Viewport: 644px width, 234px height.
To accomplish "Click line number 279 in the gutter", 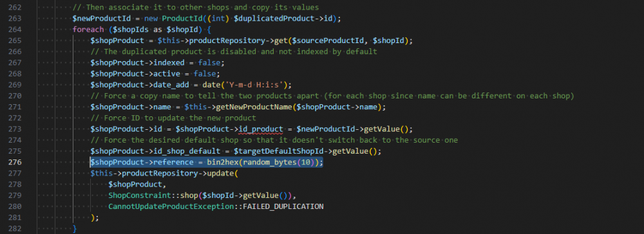I will pyautogui.click(x=14, y=195).
